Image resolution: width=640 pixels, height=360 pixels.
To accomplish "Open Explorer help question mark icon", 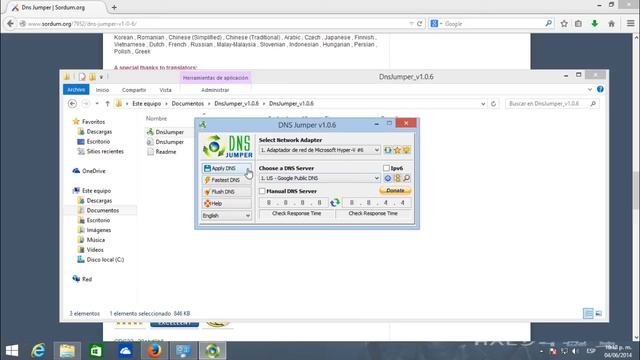I will [600, 89].
